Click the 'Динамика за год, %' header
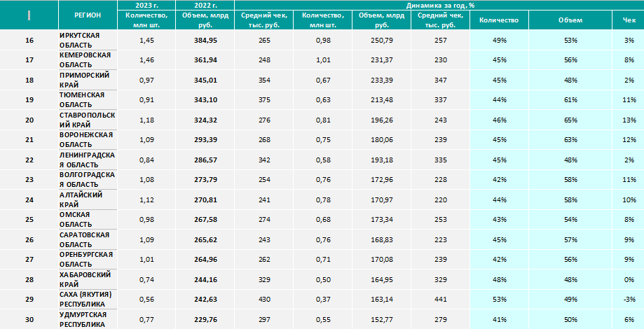This screenshot has height=329, width=644. tap(440, 6)
